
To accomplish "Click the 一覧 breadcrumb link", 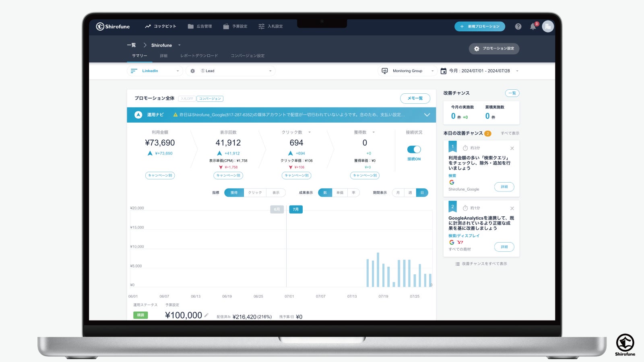I will tap(131, 45).
